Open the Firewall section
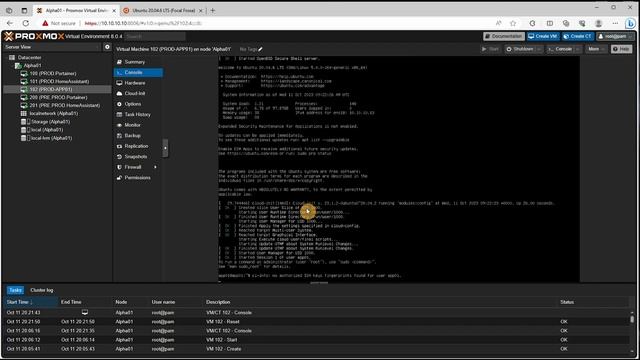 point(133,167)
